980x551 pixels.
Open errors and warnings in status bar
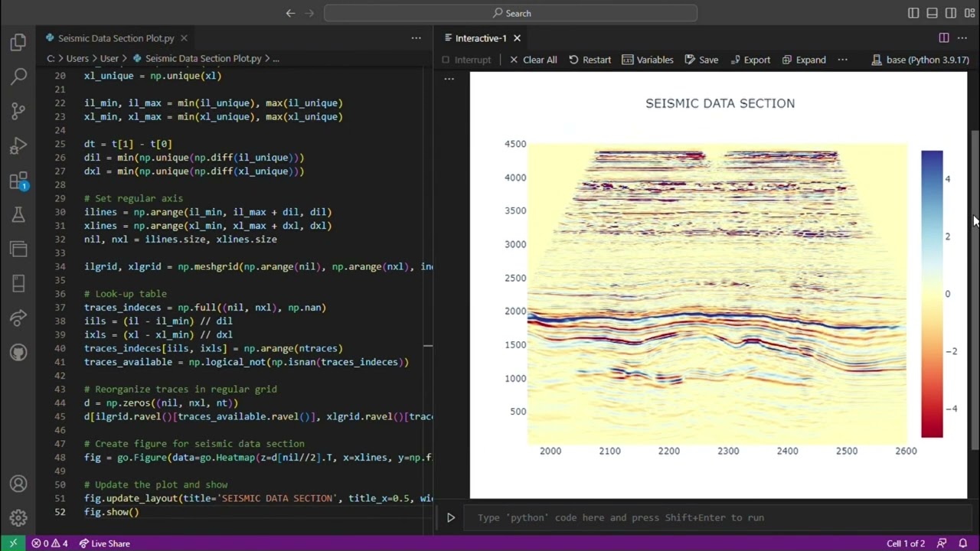[x=50, y=543]
